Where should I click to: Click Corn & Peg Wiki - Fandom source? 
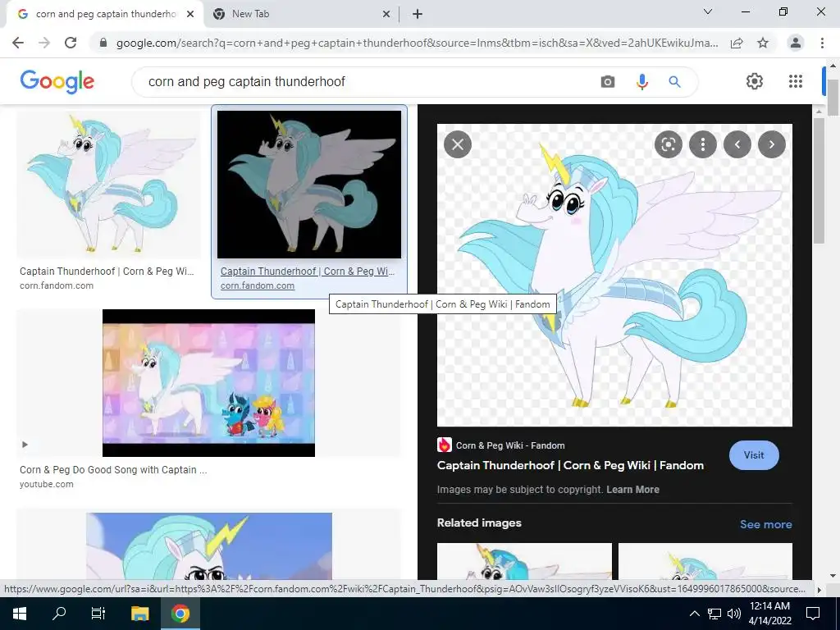[x=501, y=445]
